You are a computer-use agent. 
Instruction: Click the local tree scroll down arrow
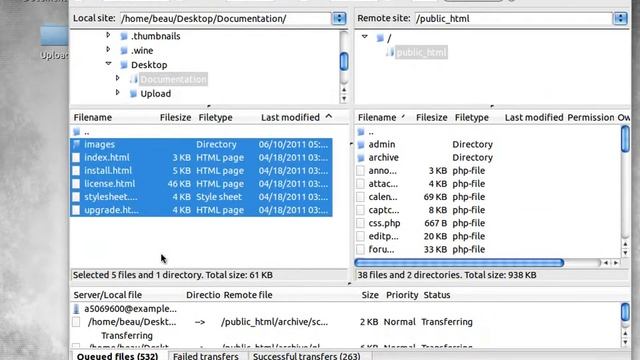344,98
